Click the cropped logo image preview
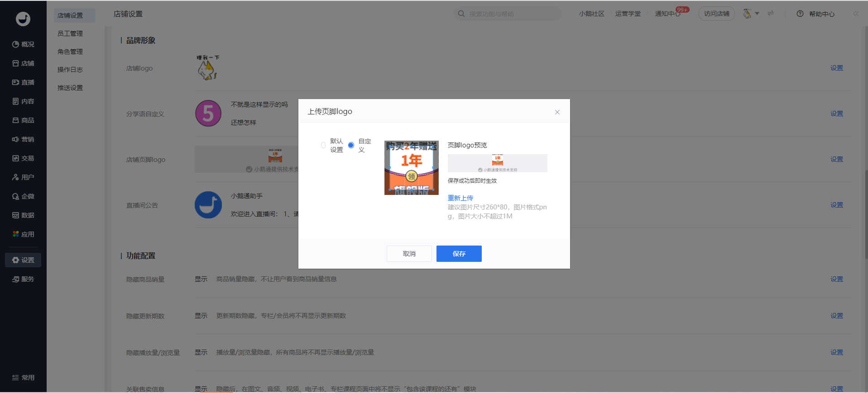Image resolution: width=868 pixels, height=393 pixels. point(412,168)
